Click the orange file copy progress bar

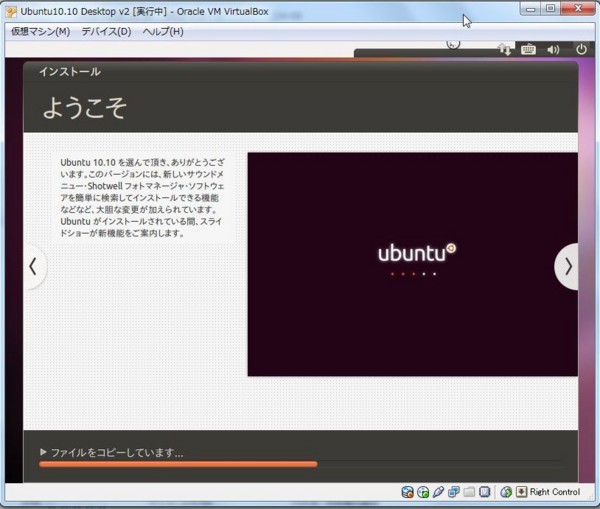178,464
